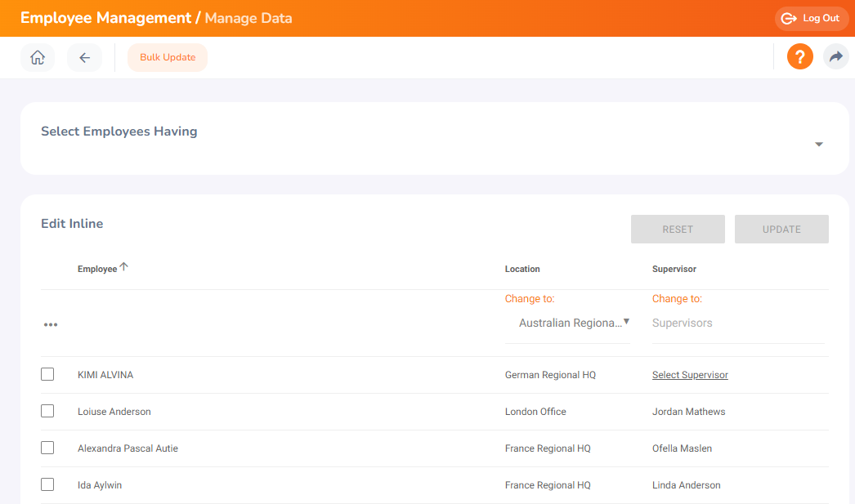
Task: Open the Bulk Update tab
Action: (x=168, y=58)
